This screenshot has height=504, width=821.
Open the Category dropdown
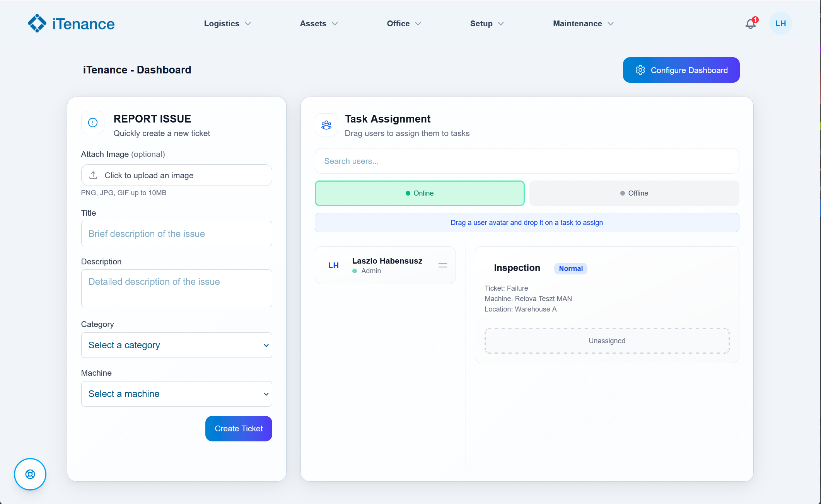click(176, 345)
